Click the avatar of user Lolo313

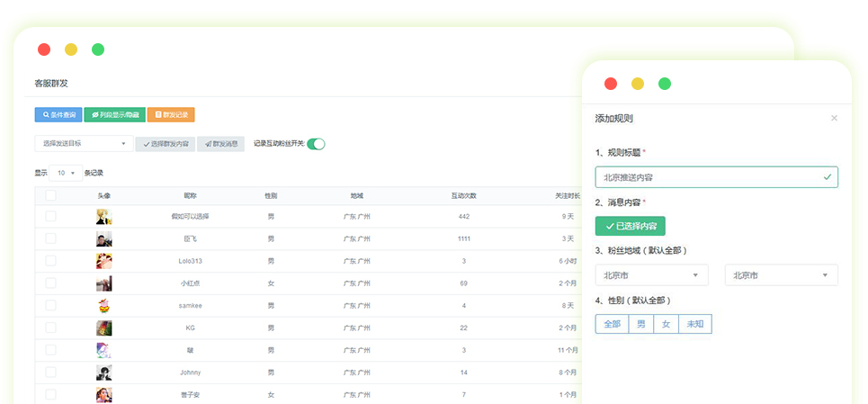[x=104, y=261]
